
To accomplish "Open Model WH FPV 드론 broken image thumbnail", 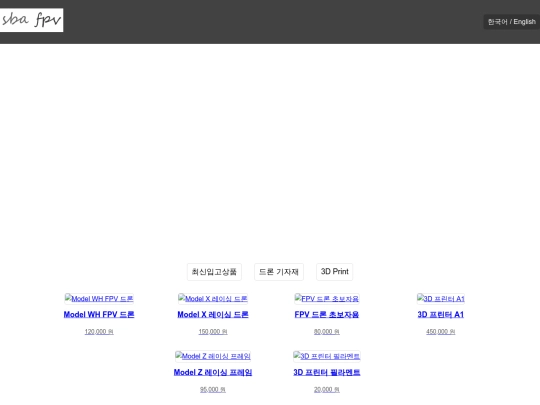I will coord(99,299).
